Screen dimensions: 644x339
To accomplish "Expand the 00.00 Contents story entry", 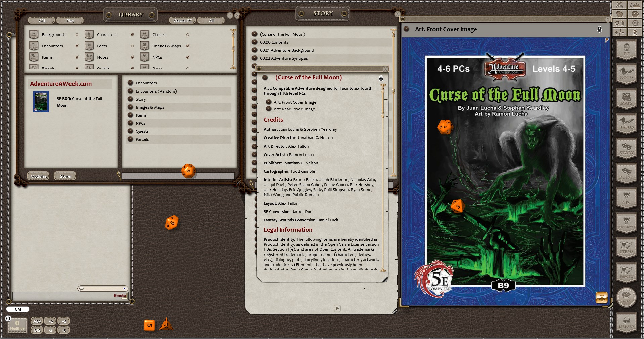I will (254, 42).
